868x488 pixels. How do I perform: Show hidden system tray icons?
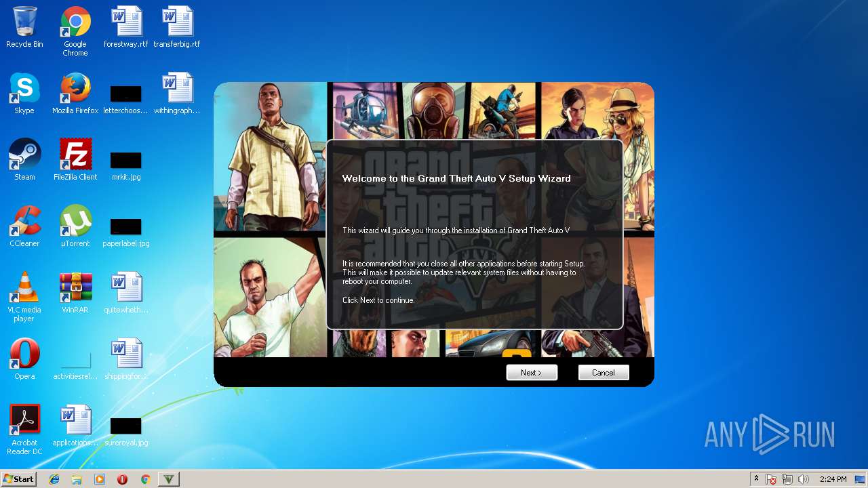click(x=757, y=479)
